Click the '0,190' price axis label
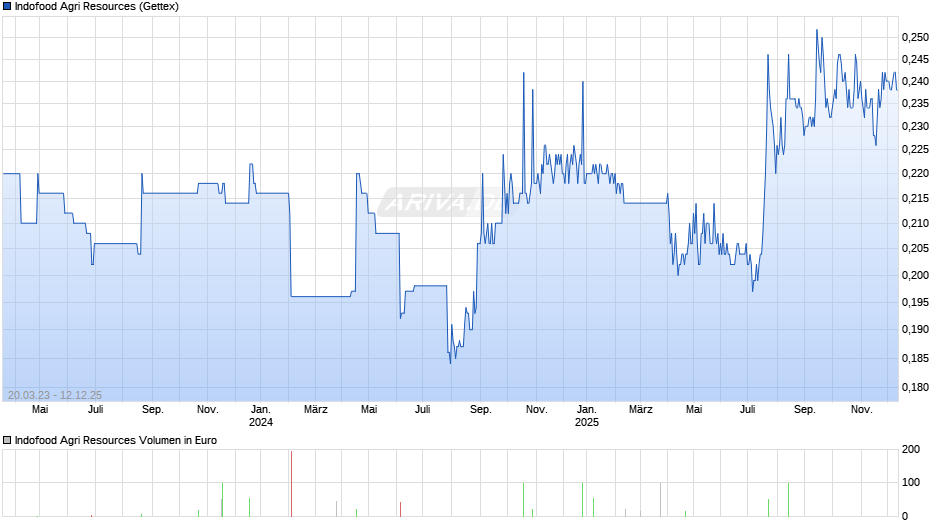Image resolution: width=940 pixels, height=526 pixels. click(x=915, y=329)
